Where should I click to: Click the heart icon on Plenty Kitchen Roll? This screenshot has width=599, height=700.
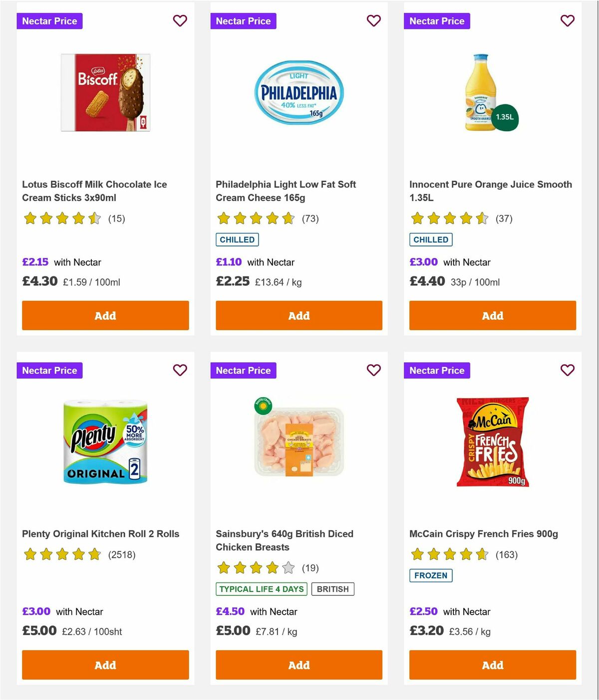pyautogui.click(x=180, y=370)
